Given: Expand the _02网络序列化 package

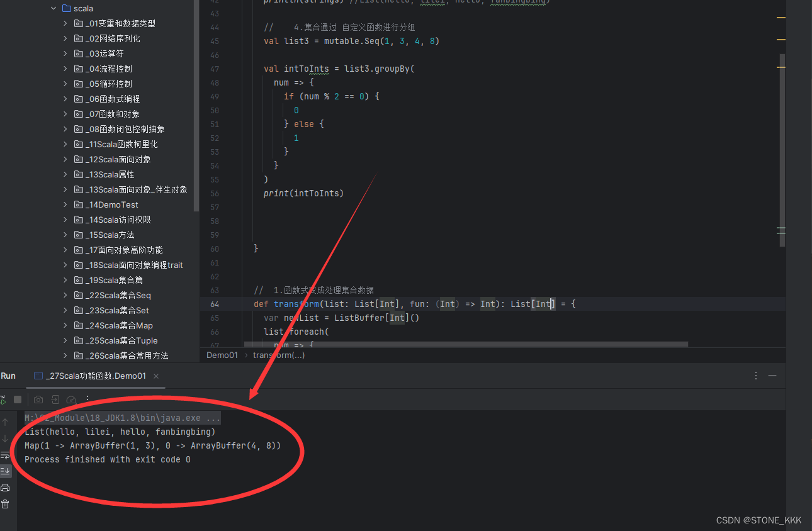Looking at the screenshot, I should (x=65, y=38).
